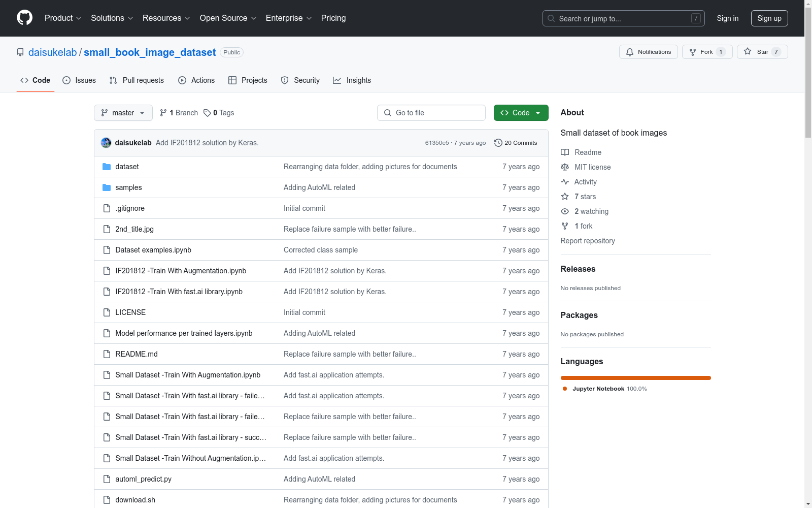The image size is (812, 508).
Task: Open the Actions tab
Action: click(196, 80)
